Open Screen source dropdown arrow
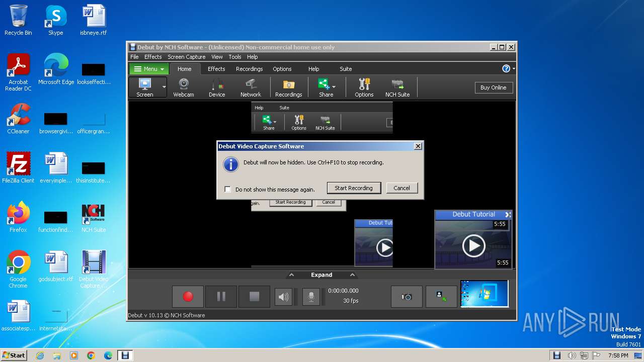The height and width of the screenshot is (362, 644). 164,87
